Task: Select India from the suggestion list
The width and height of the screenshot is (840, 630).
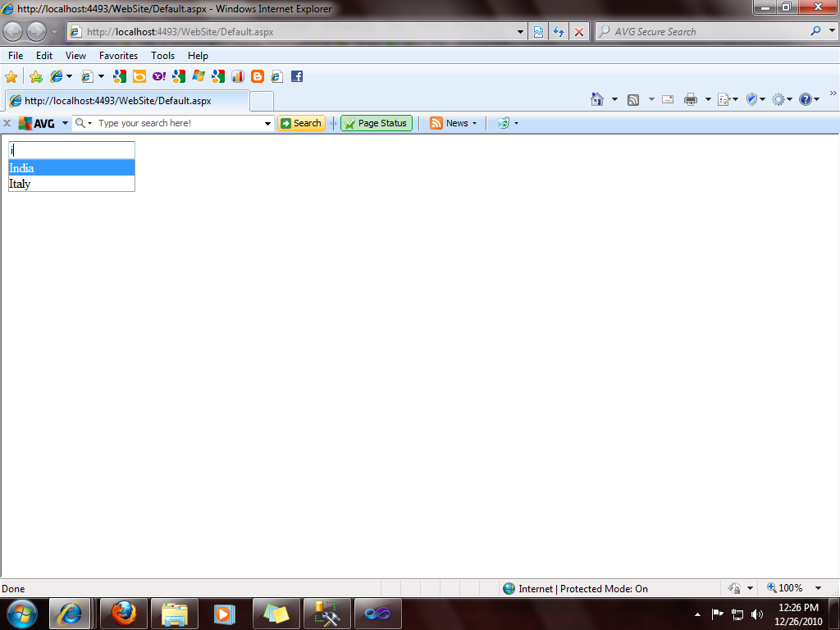Action: [x=72, y=168]
